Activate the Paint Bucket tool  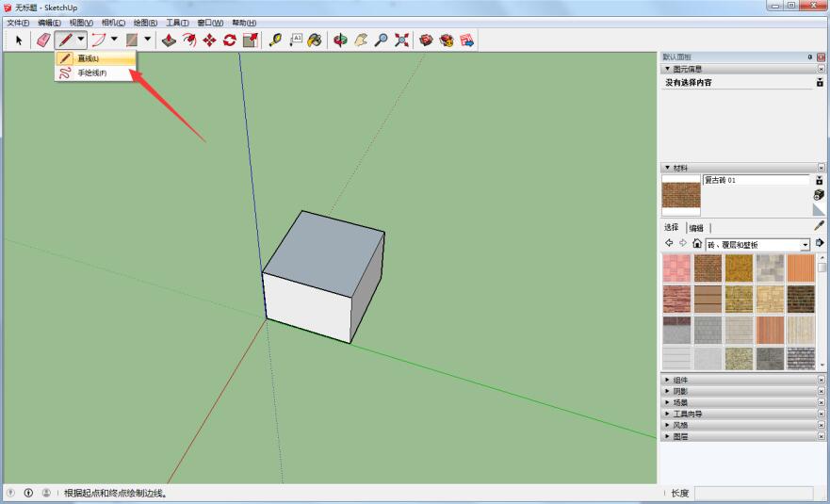(x=315, y=40)
